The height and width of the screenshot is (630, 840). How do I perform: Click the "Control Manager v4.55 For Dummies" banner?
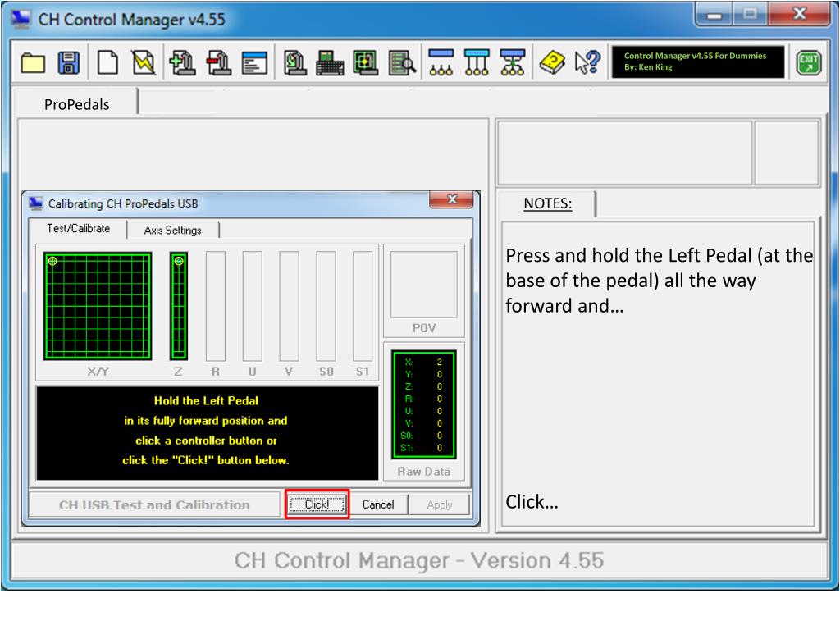[698, 62]
